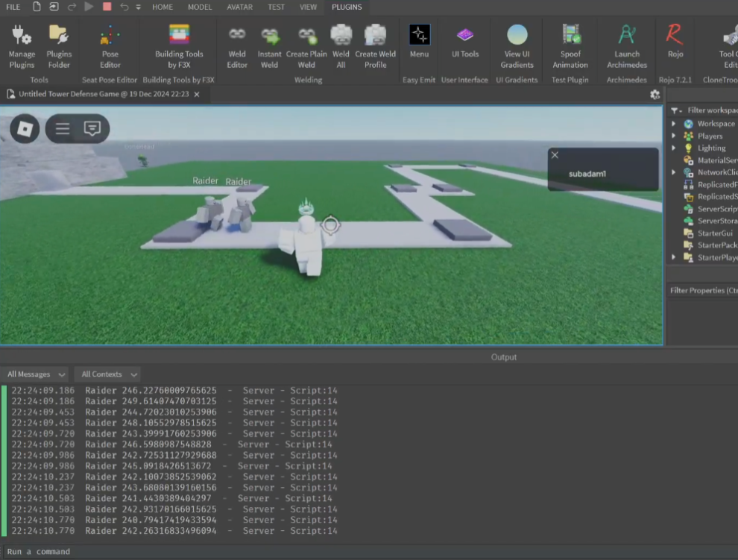Open the FILE menu
The image size is (738, 560).
point(13,7)
